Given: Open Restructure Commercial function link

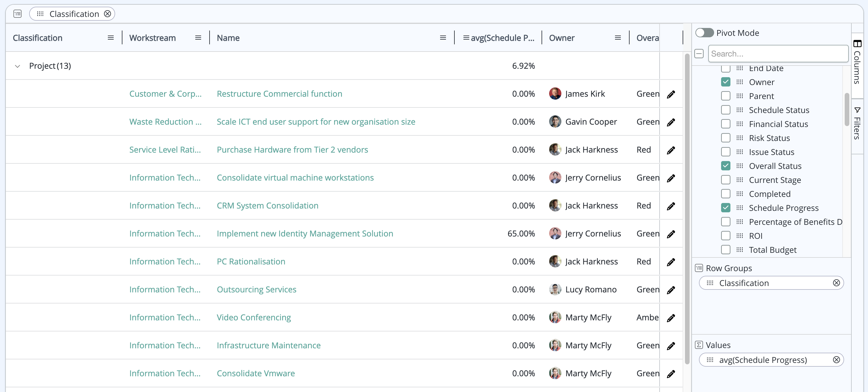Looking at the screenshot, I should (279, 93).
